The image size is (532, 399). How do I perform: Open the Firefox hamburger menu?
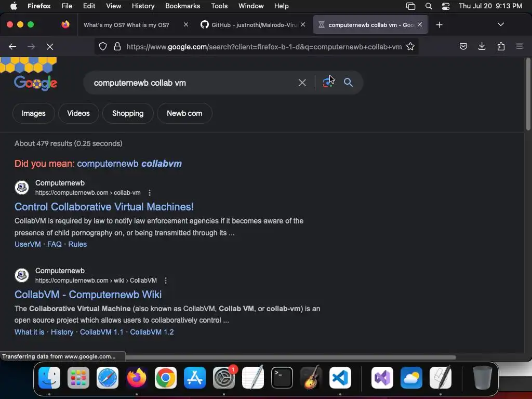[x=520, y=46]
